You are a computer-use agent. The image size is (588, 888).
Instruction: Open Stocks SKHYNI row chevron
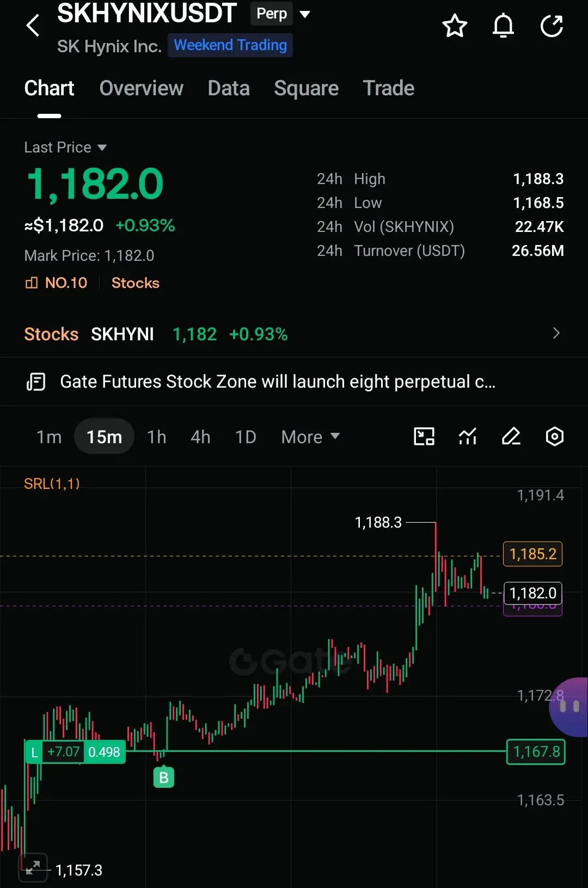[556, 333]
